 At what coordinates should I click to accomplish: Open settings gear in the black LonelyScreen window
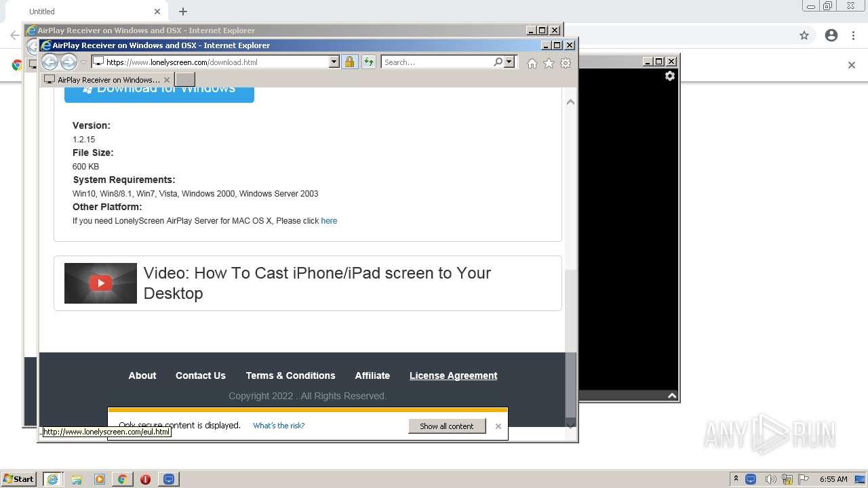(x=670, y=76)
